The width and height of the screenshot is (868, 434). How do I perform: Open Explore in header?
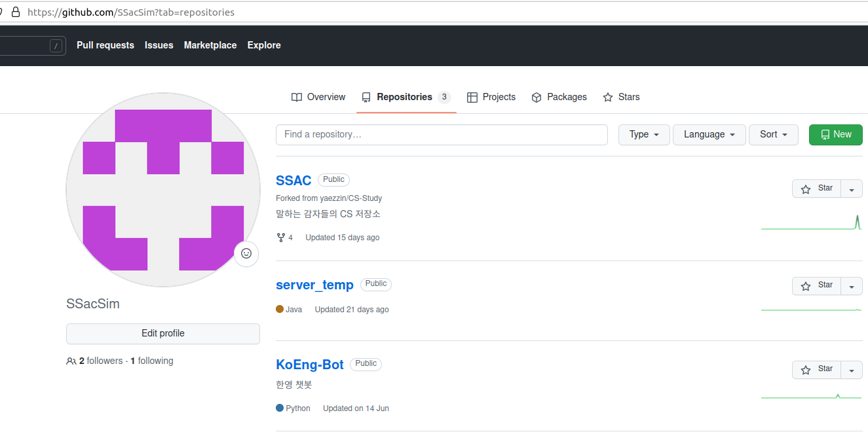coord(264,45)
